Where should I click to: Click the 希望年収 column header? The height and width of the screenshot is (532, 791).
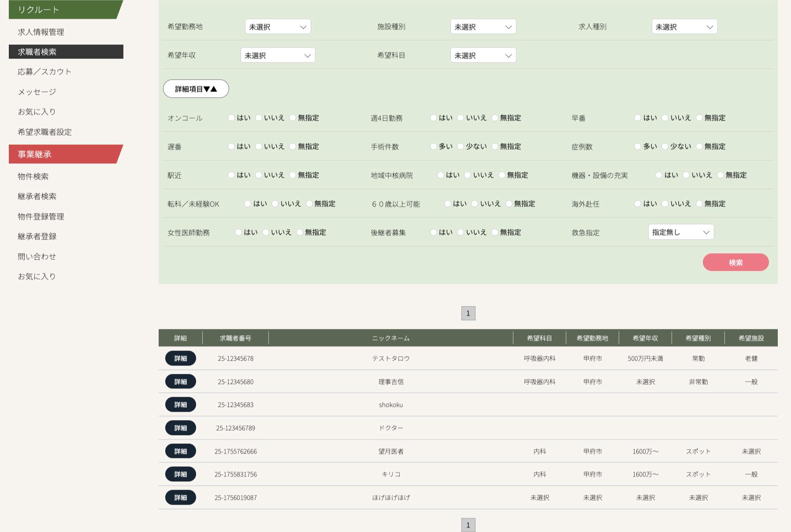[x=645, y=338]
